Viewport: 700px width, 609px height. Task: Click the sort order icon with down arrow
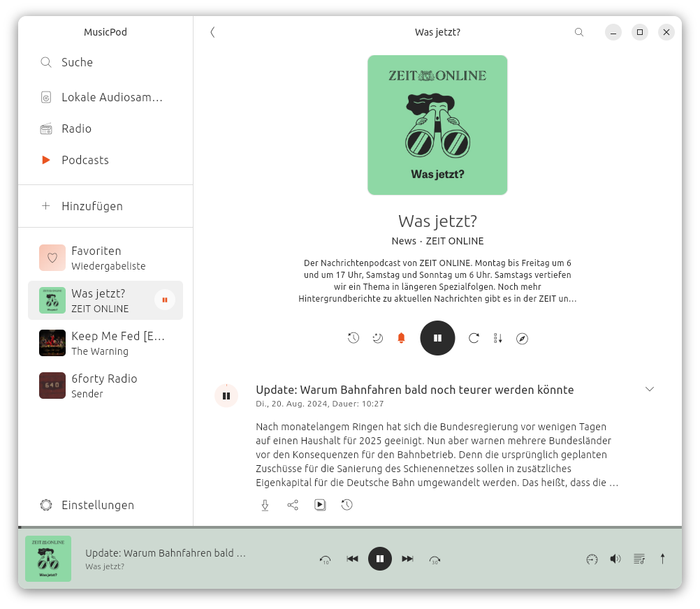pos(498,338)
